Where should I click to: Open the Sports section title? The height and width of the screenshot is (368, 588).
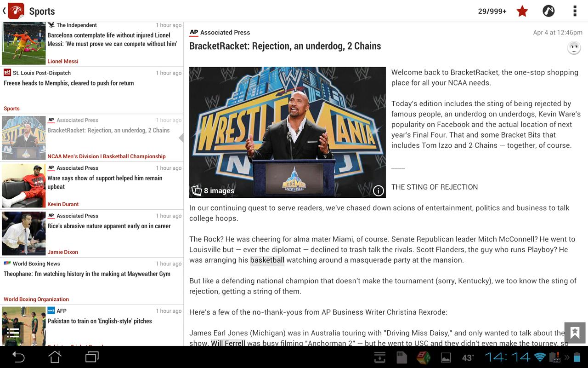[x=42, y=11]
